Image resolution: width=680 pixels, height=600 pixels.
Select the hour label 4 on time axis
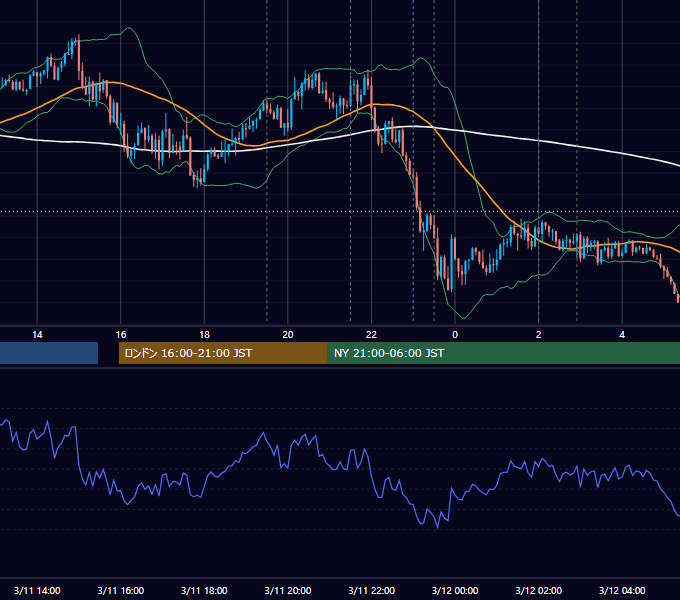pyautogui.click(x=622, y=335)
